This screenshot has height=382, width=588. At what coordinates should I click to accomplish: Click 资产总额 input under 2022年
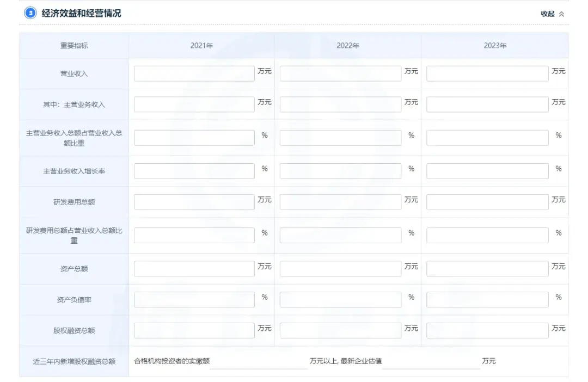point(340,269)
